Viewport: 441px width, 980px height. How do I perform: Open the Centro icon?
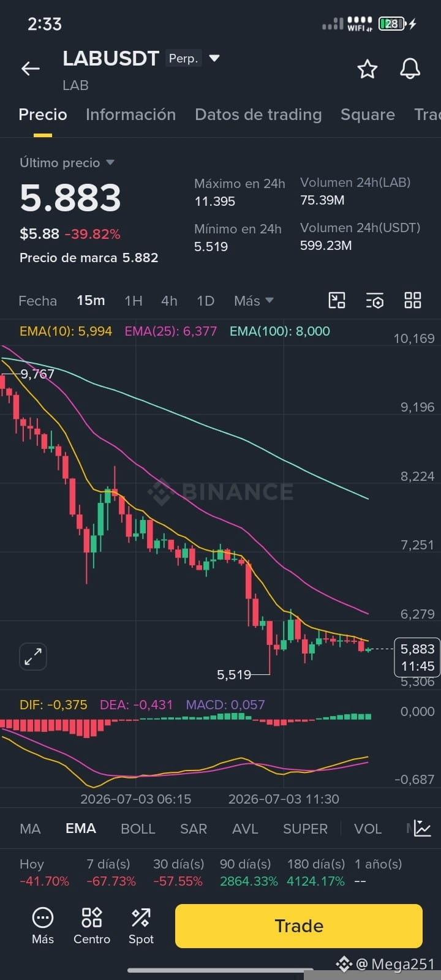coord(92,925)
